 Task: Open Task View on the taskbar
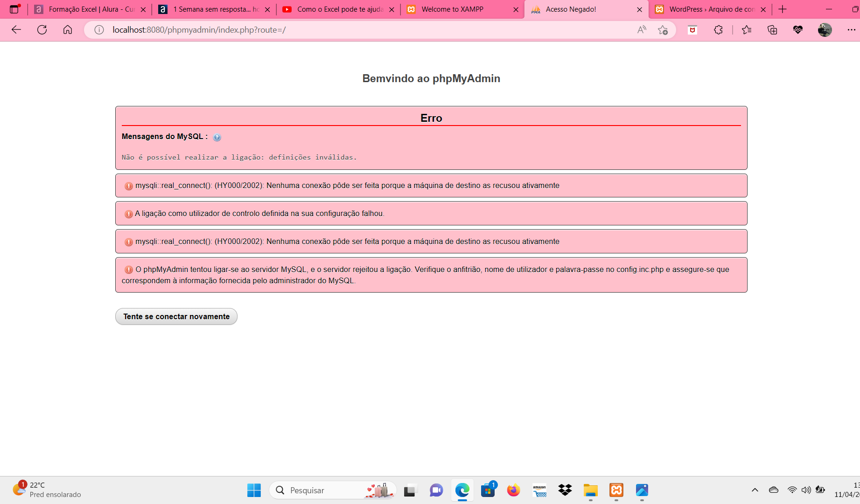pyautogui.click(x=410, y=490)
